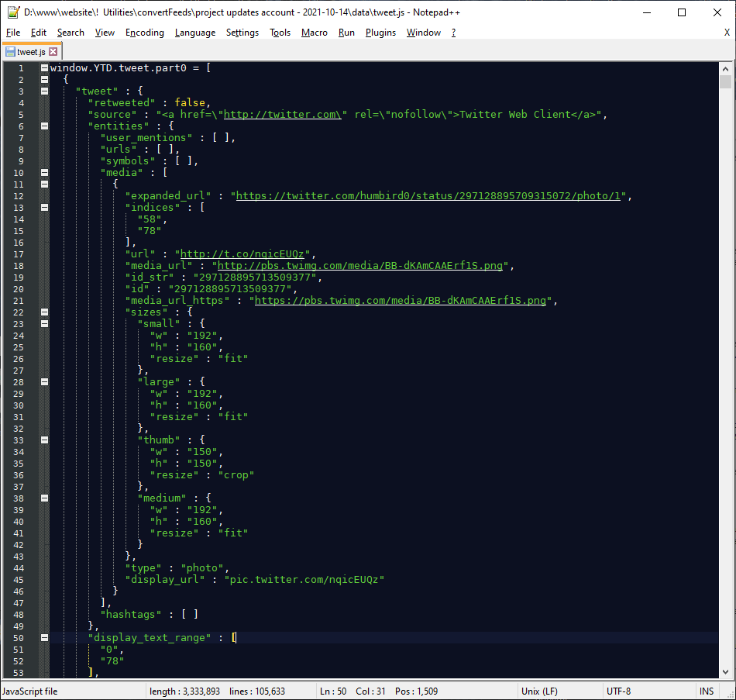This screenshot has height=700, width=736.
Task: Click the vertical scrollbar's down arrow
Action: click(725, 672)
